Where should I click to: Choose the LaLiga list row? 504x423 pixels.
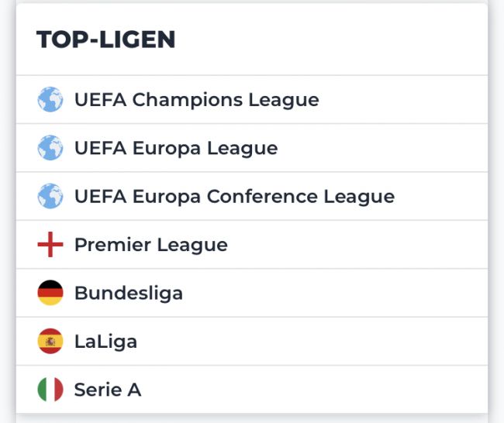pyautogui.click(x=310, y=342)
